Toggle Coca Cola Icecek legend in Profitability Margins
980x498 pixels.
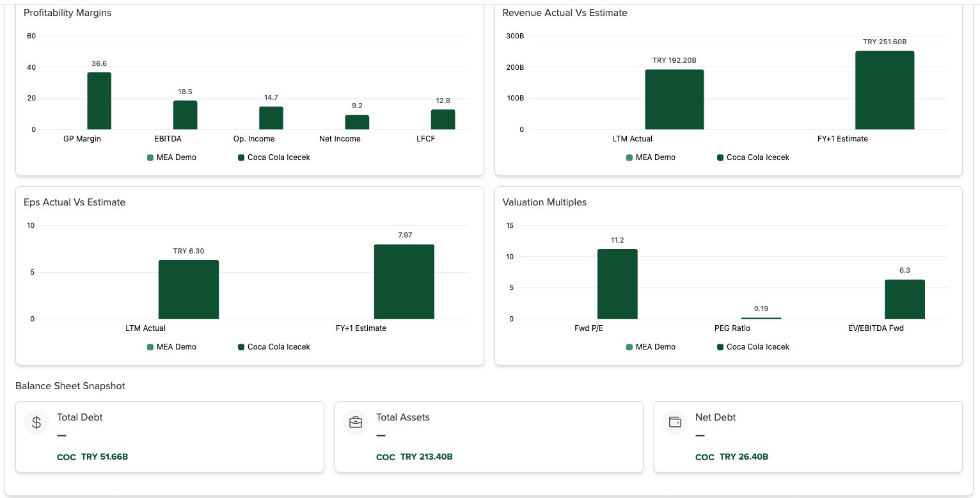[274, 157]
